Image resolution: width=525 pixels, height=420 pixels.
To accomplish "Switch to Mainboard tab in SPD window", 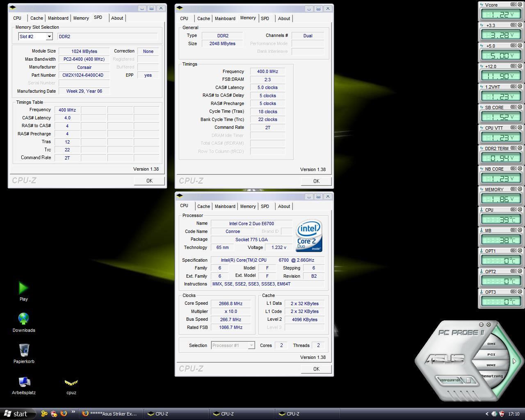I will pyautogui.click(x=58, y=18).
